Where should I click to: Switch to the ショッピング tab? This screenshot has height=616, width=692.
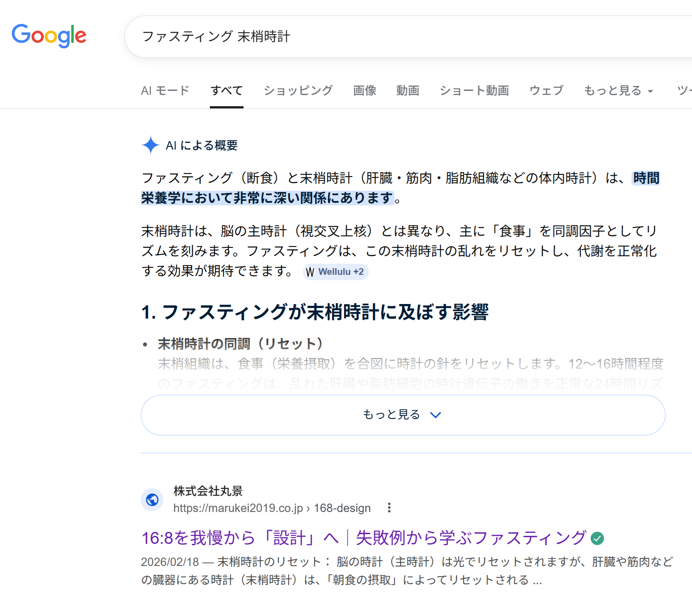(298, 91)
